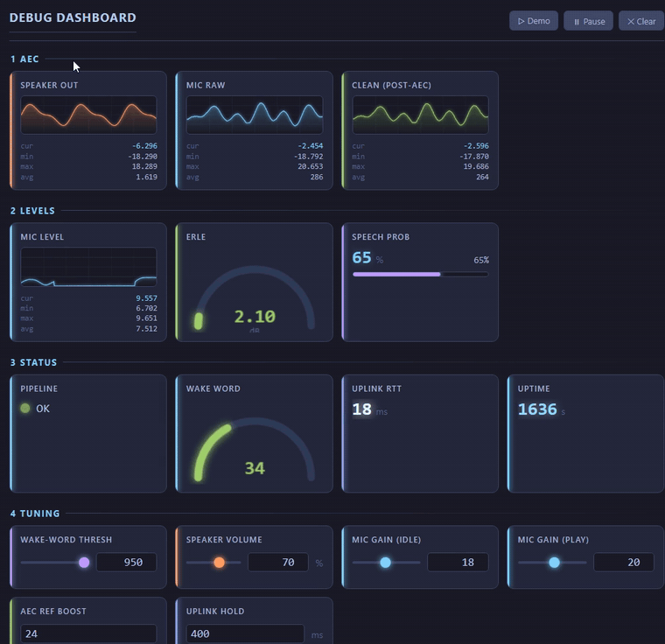Start the Demo mode button

(534, 21)
